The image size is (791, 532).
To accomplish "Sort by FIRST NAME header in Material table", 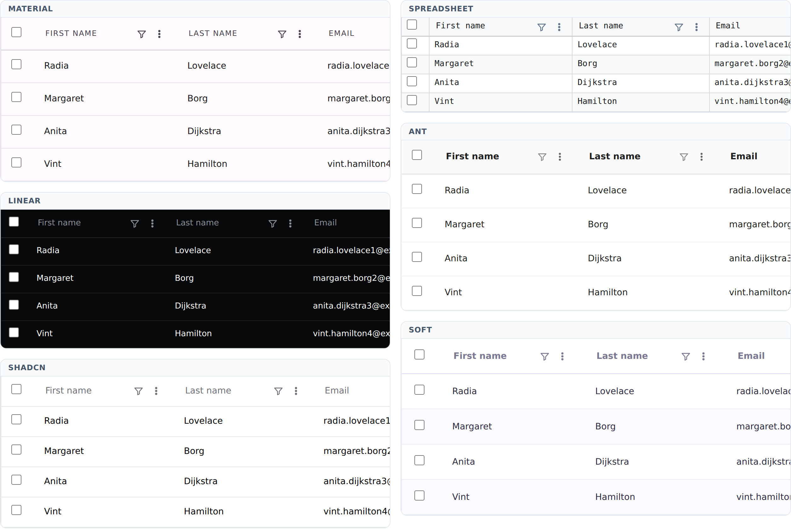I will coord(71,33).
